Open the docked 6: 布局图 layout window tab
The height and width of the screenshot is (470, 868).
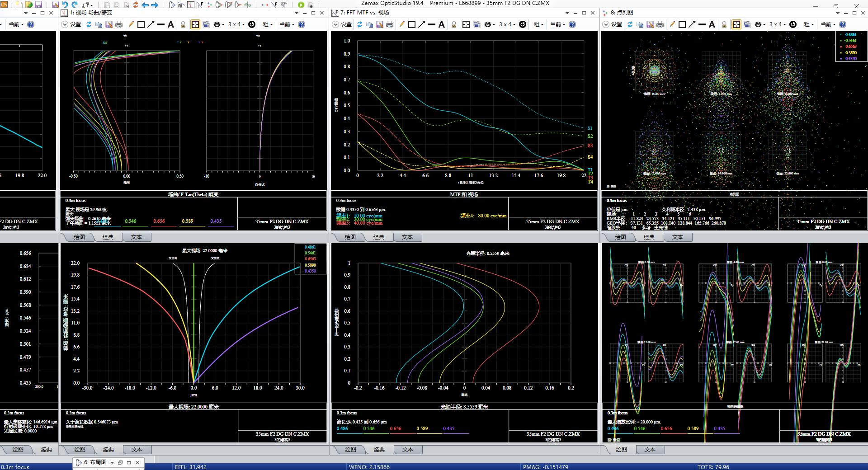tap(95, 462)
